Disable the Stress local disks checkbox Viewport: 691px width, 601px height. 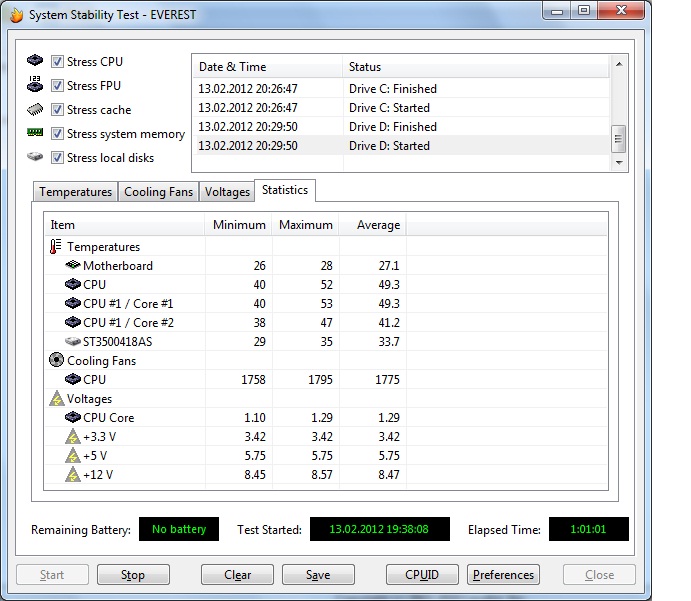58,158
